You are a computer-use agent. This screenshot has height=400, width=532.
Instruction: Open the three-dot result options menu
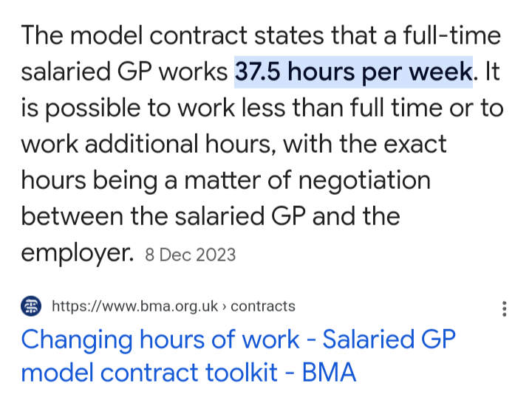tap(504, 308)
